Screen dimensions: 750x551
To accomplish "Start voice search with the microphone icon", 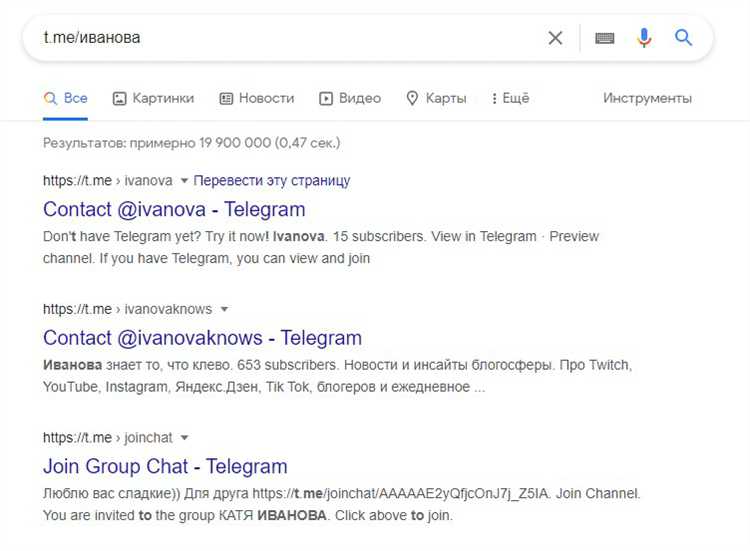I will (644, 38).
